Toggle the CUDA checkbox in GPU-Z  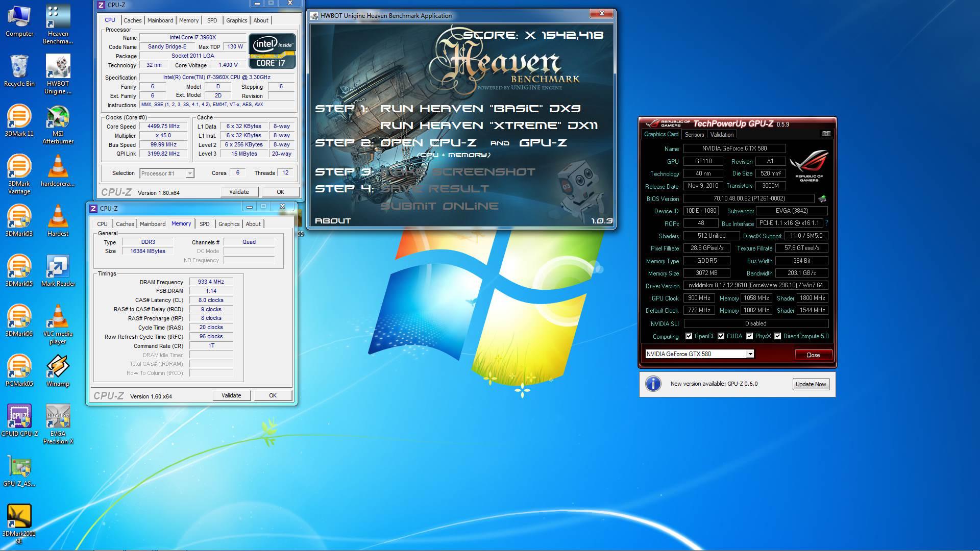721,336
